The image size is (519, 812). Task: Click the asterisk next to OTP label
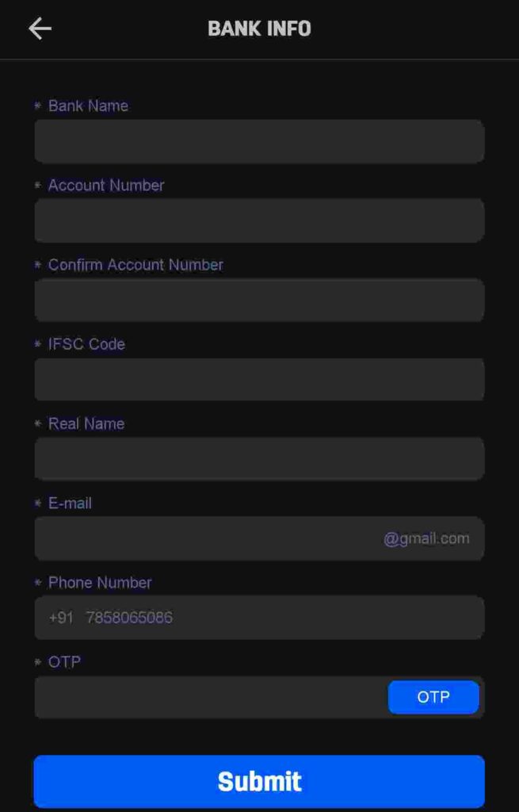(x=36, y=661)
